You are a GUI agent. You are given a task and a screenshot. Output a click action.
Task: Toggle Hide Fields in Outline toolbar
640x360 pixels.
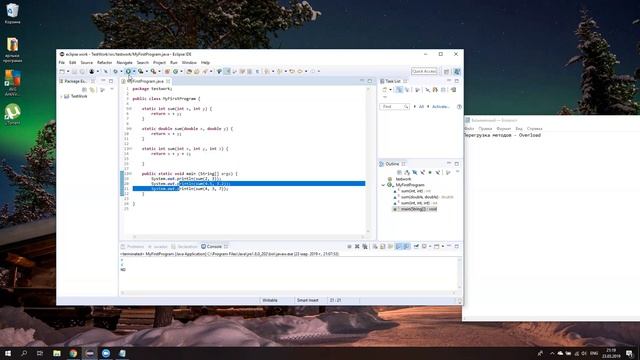[415, 172]
